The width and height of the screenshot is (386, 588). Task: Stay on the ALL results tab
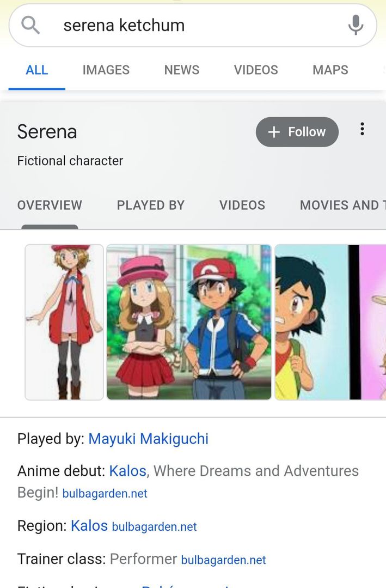point(36,70)
